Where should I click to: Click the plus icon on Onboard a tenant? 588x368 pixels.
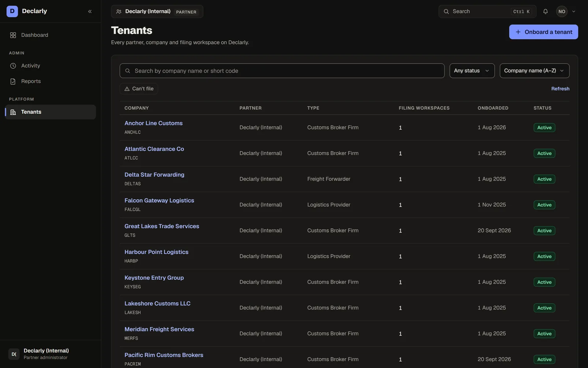(x=518, y=32)
